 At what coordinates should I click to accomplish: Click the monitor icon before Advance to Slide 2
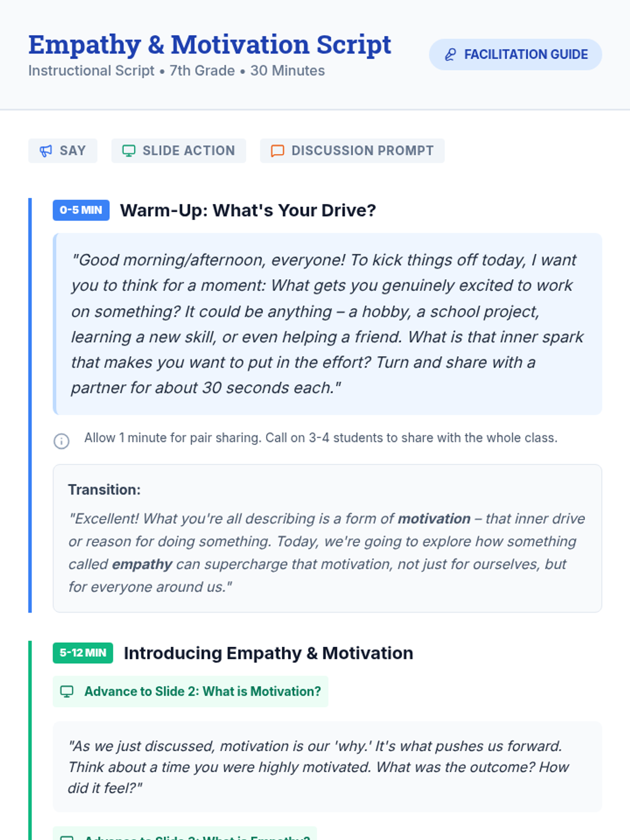(x=67, y=691)
